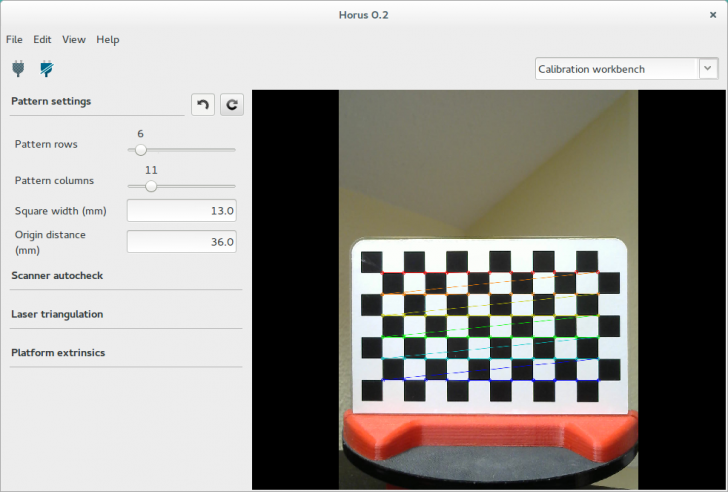Image resolution: width=728 pixels, height=492 pixels.
Task: Expand the Scanner autocheck section
Action: tap(57, 276)
